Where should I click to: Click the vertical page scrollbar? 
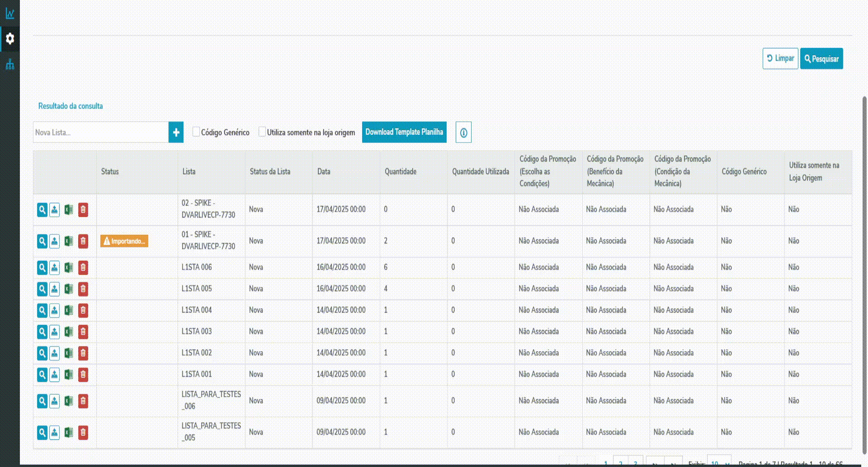[865, 275]
